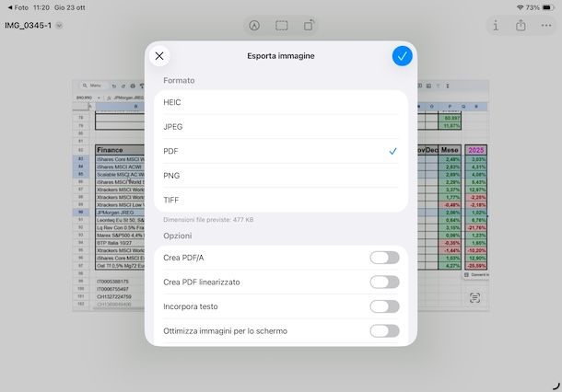Image resolution: width=562 pixels, height=392 pixels.
Task: Select PNG format
Action: pos(281,176)
